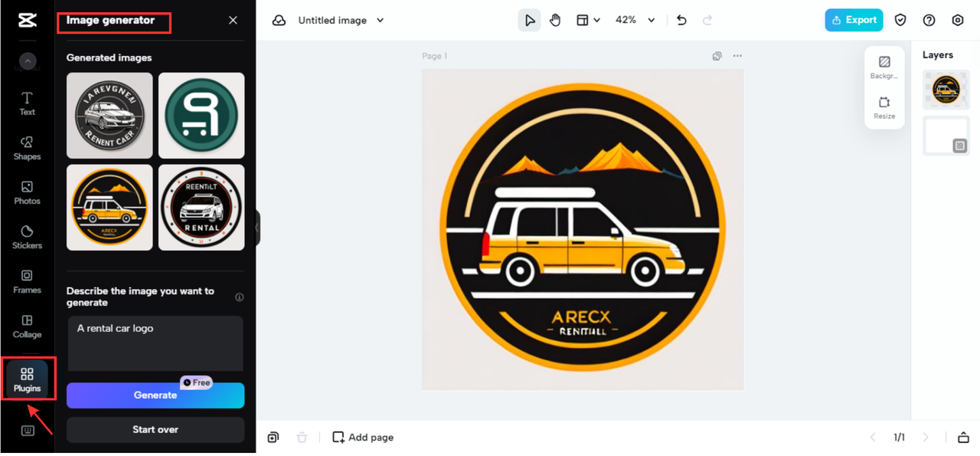Open the Shapes panel
This screenshot has width=980, height=456.
point(27,148)
